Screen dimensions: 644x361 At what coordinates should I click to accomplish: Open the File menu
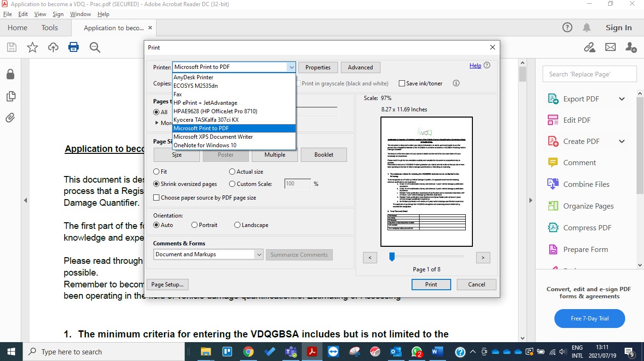pyautogui.click(x=8, y=14)
